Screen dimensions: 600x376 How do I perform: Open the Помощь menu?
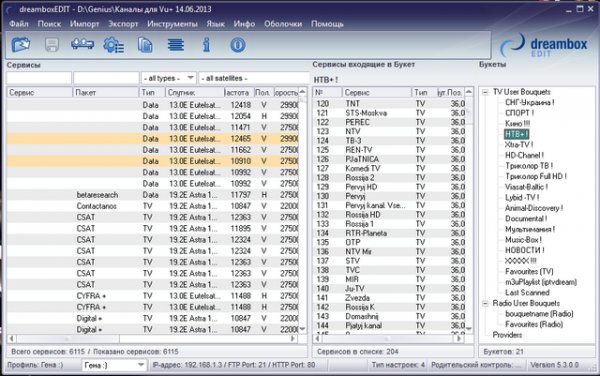tap(327, 24)
